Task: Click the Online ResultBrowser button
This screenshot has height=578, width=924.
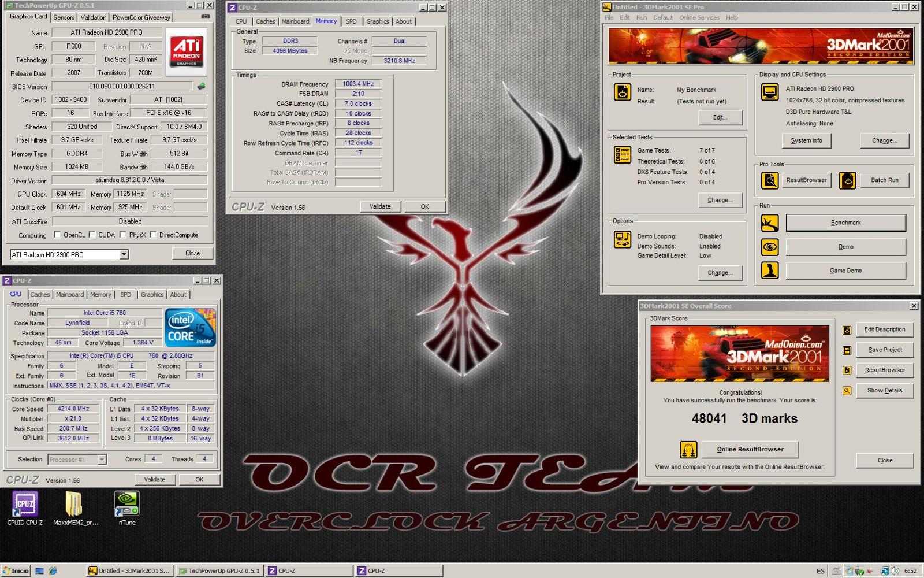Action: pyautogui.click(x=750, y=449)
